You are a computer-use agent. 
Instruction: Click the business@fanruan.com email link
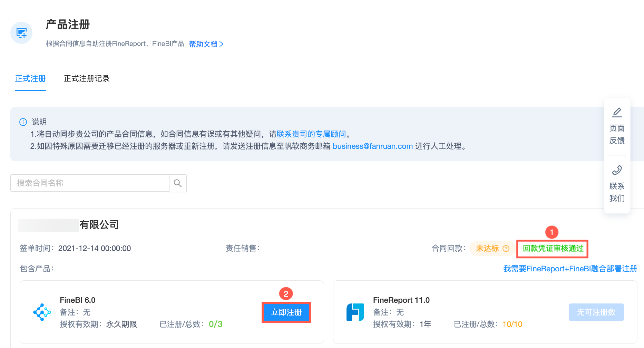click(373, 146)
